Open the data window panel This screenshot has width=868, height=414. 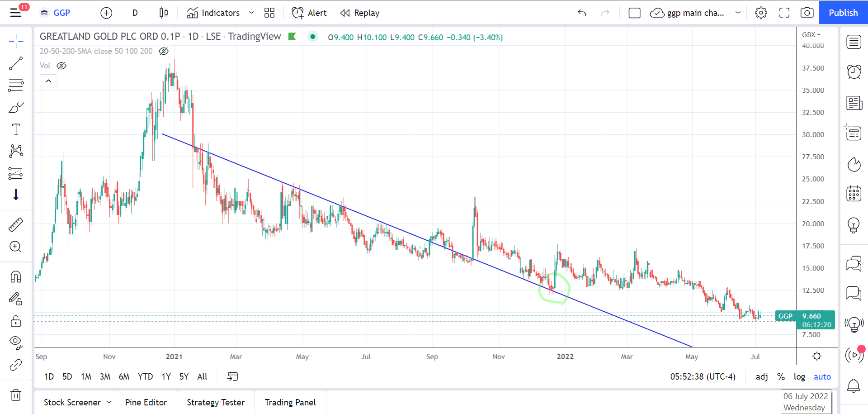click(854, 133)
